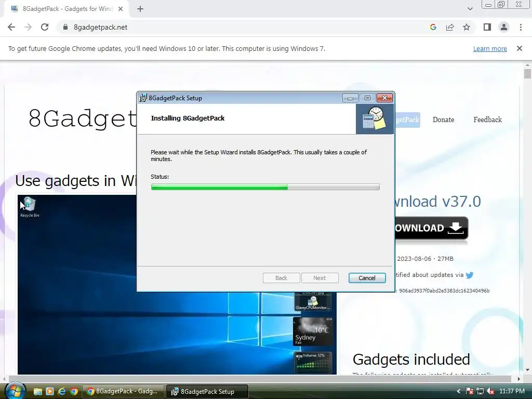Viewport: 532px width, 399px height.
Task: Reload the 8gadgetpack.net page
Action: coord(45,27)
